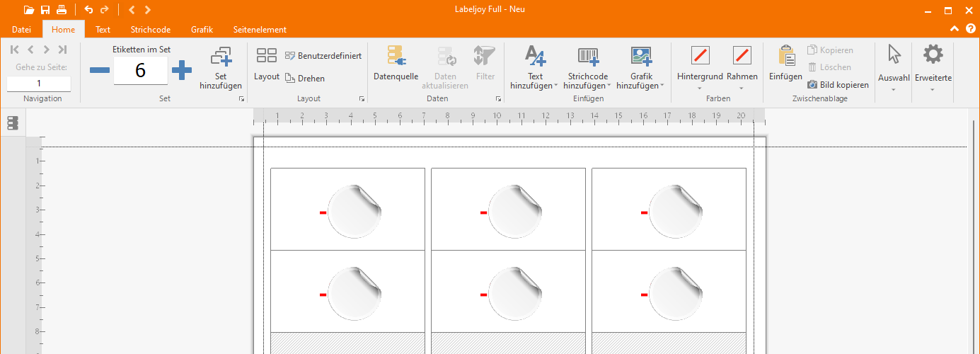Go to next page in quick access bar
The width and height of the screenshot is (980, 354).
(x=147, y=10)
